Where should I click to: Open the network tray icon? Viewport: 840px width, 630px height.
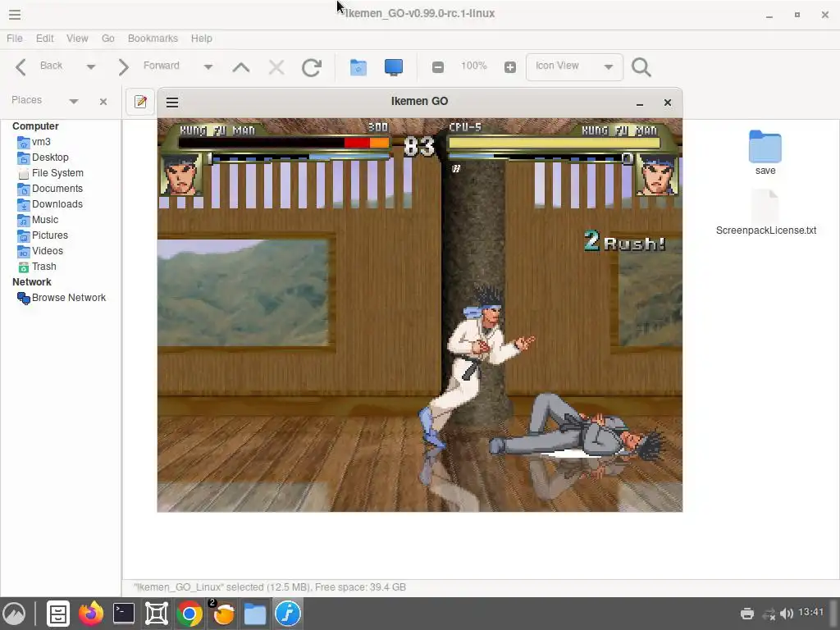[769, 614]
